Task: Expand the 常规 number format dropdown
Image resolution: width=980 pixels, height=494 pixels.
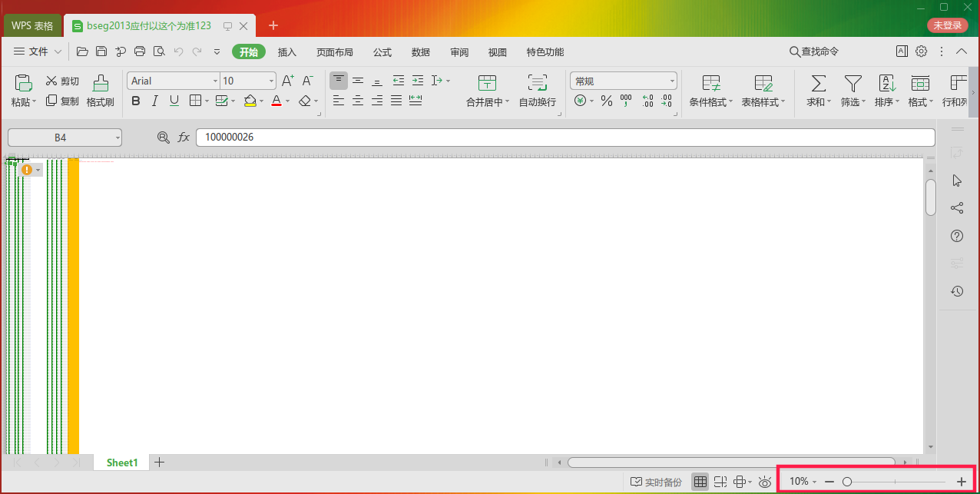Action: (x=672, y=81)
